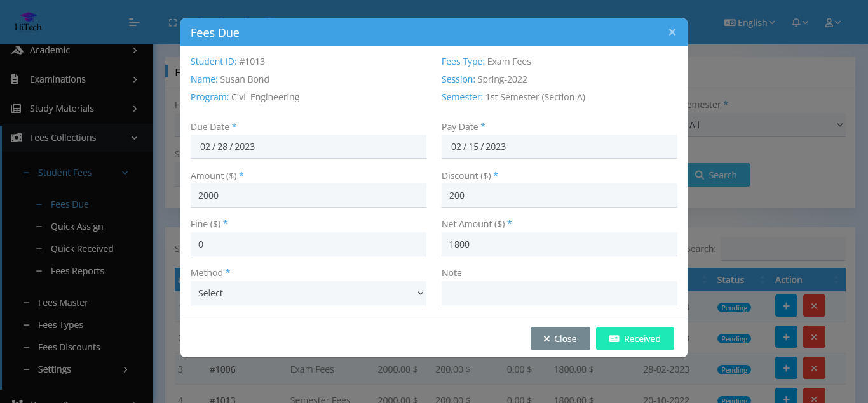The height and width of the screenshot is (403, 868).
Task: Click the Received button
Action: click(x=635, y=338)
